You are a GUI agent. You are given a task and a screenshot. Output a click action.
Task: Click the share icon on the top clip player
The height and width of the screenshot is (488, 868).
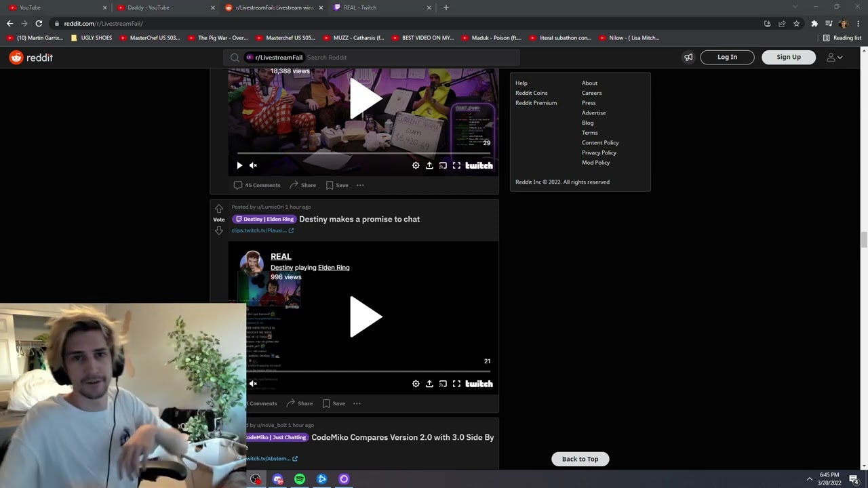pos(429,165)
